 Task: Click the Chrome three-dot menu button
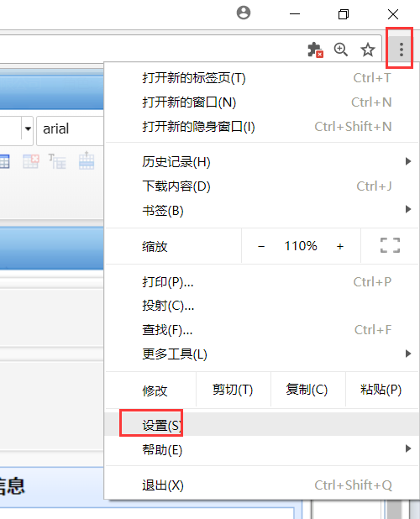(401, 50)
